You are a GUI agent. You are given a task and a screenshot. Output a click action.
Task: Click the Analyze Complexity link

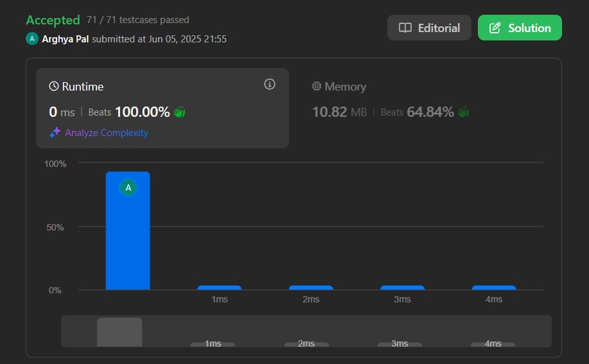click(107, 133)
